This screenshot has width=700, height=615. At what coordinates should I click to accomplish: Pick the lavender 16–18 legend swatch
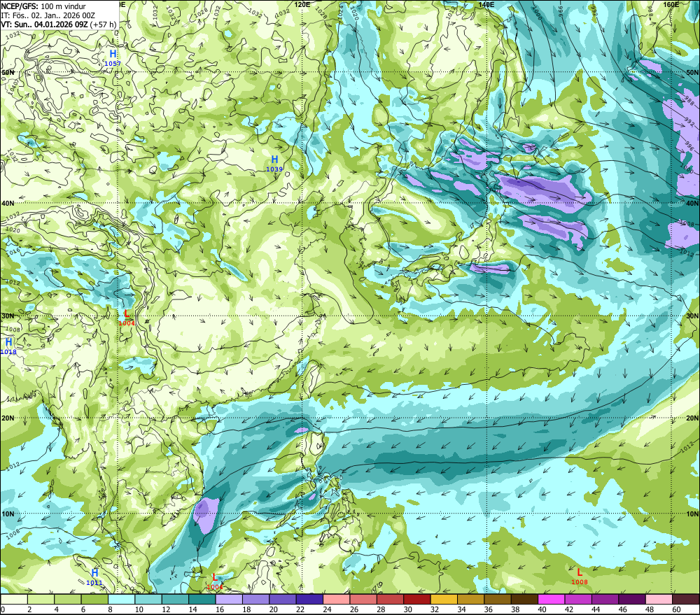[229, 599]
